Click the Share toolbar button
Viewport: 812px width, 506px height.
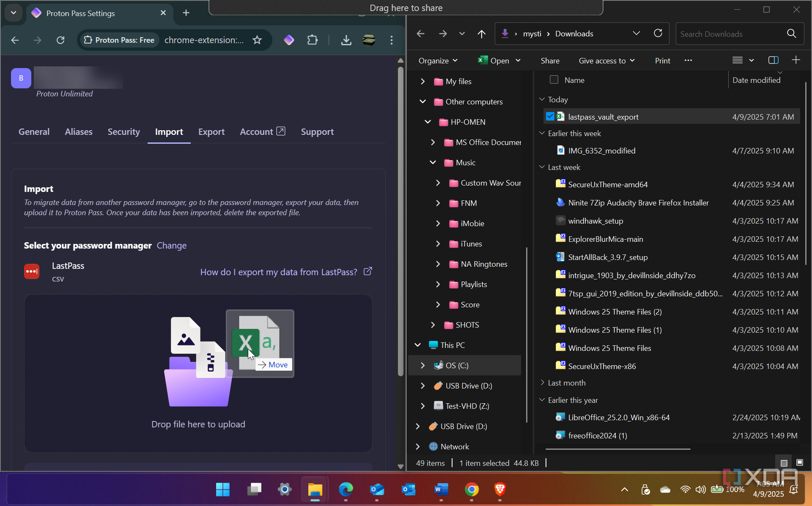tap(550, 60)
